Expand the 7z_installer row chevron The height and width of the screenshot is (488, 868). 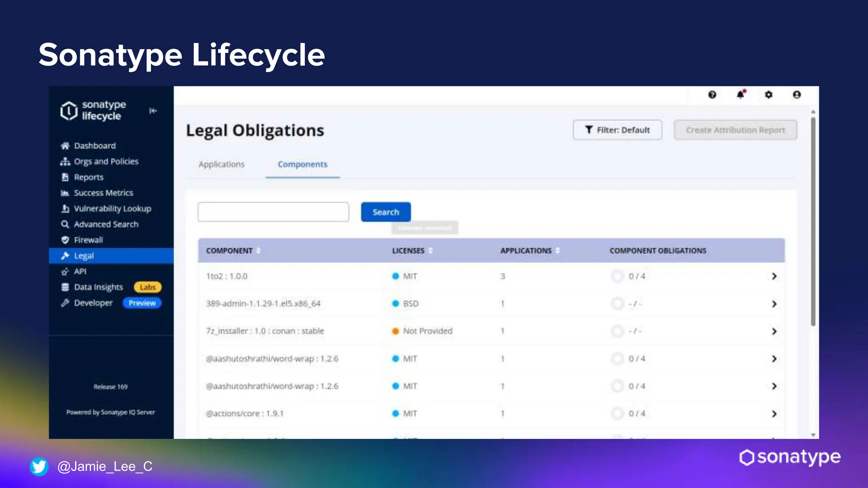(x=774, y=331)
